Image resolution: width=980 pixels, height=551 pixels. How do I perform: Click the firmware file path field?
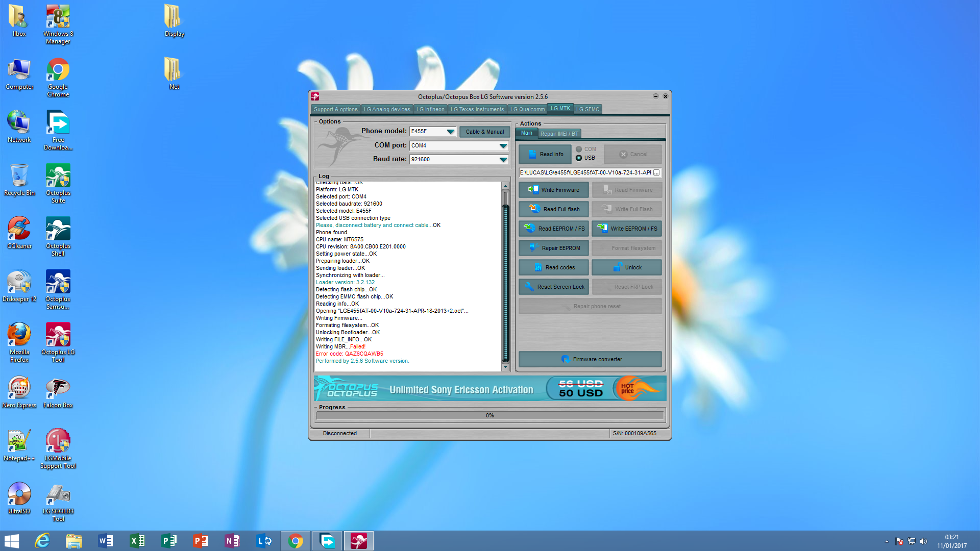(x=585, y=173)
